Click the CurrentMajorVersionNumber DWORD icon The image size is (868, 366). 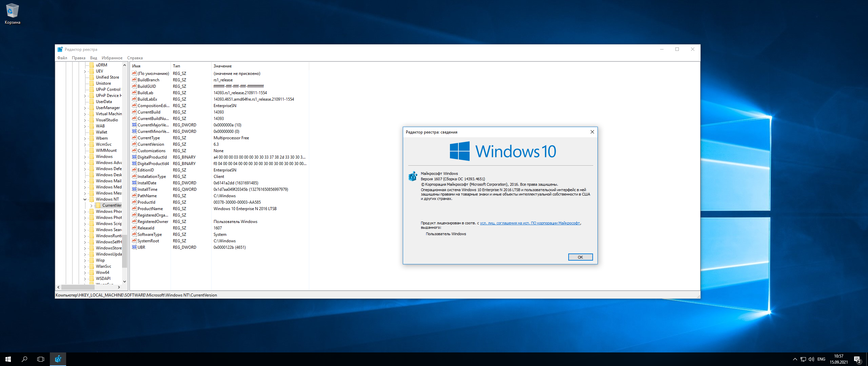[134, 125]
